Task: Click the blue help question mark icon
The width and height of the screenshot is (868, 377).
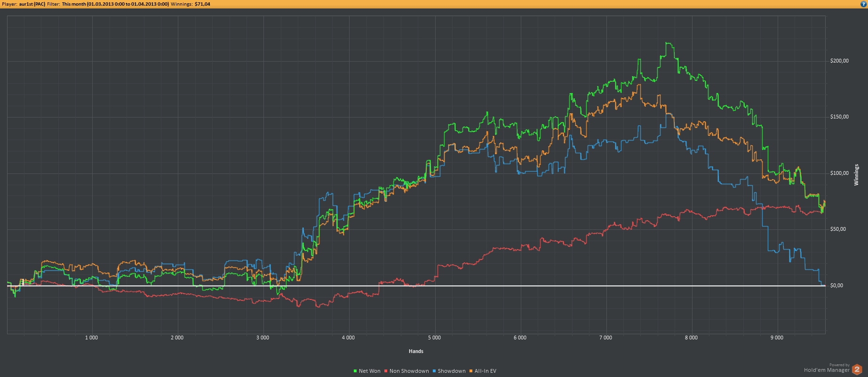Action: (863, 4)
